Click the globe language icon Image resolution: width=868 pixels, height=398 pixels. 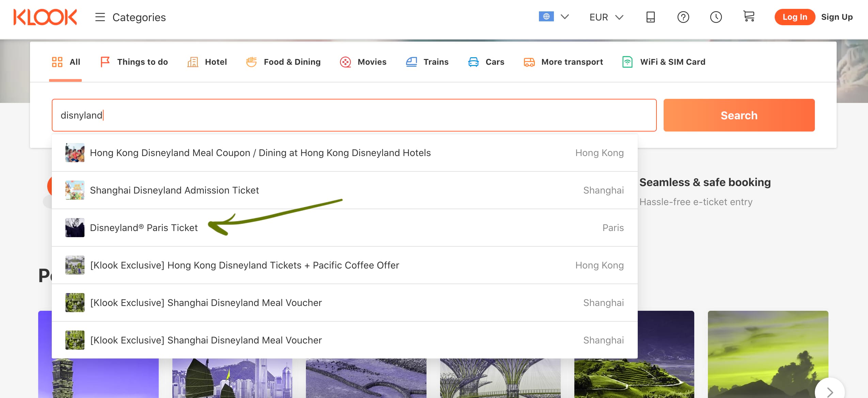[546, 16]
